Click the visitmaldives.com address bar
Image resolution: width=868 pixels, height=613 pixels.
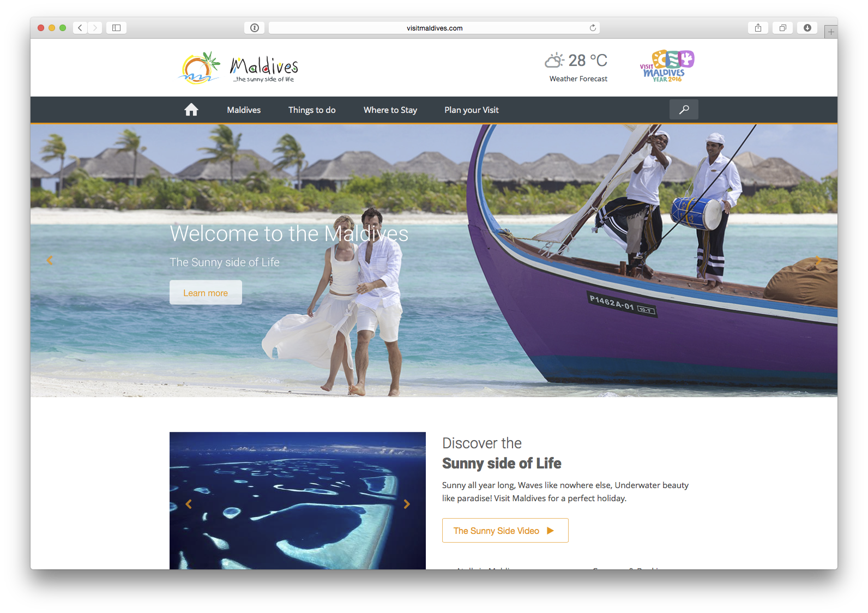coord(434,28)
